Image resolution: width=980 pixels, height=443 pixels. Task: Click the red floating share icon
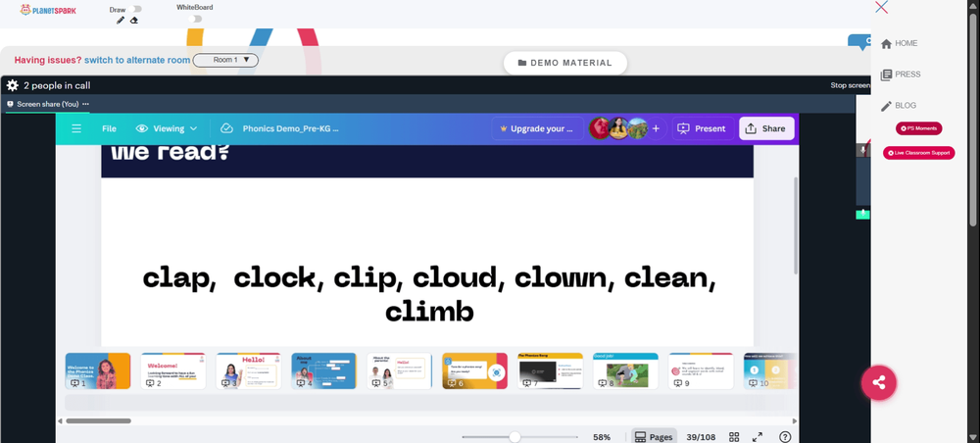879,382
